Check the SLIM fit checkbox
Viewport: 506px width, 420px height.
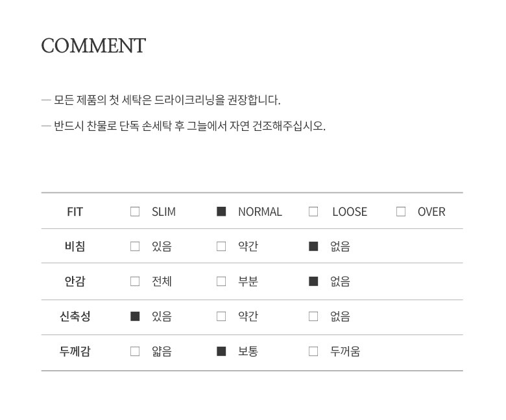[x=135, y=211]
